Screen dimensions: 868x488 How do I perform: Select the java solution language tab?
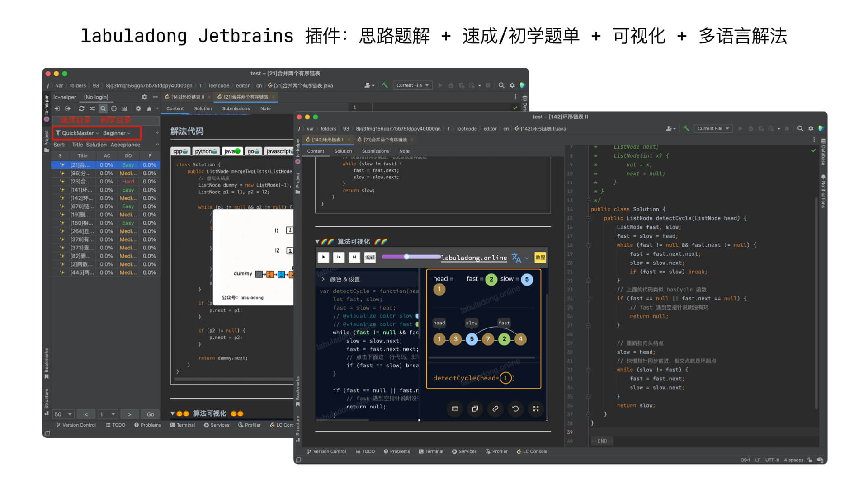232,151
